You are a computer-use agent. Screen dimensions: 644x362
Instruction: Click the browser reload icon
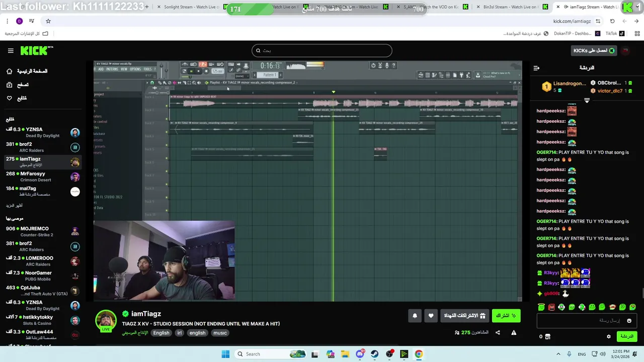(x=612, y=21)
